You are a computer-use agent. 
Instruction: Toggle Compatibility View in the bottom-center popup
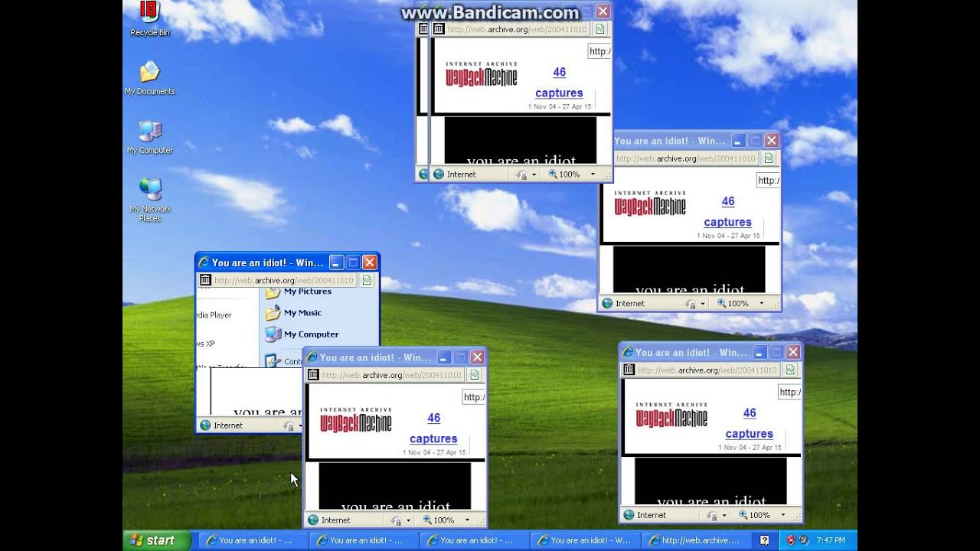pos(474,375)
